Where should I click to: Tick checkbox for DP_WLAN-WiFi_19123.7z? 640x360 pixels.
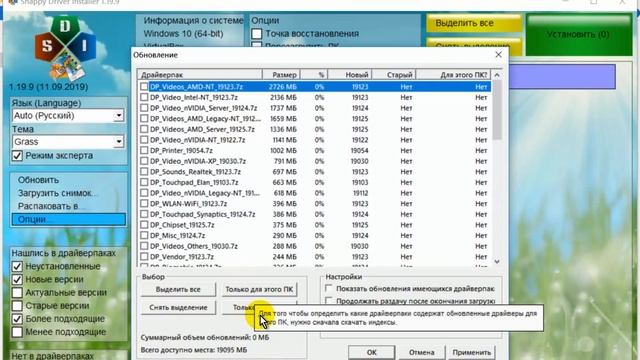[x=144, y=203]
